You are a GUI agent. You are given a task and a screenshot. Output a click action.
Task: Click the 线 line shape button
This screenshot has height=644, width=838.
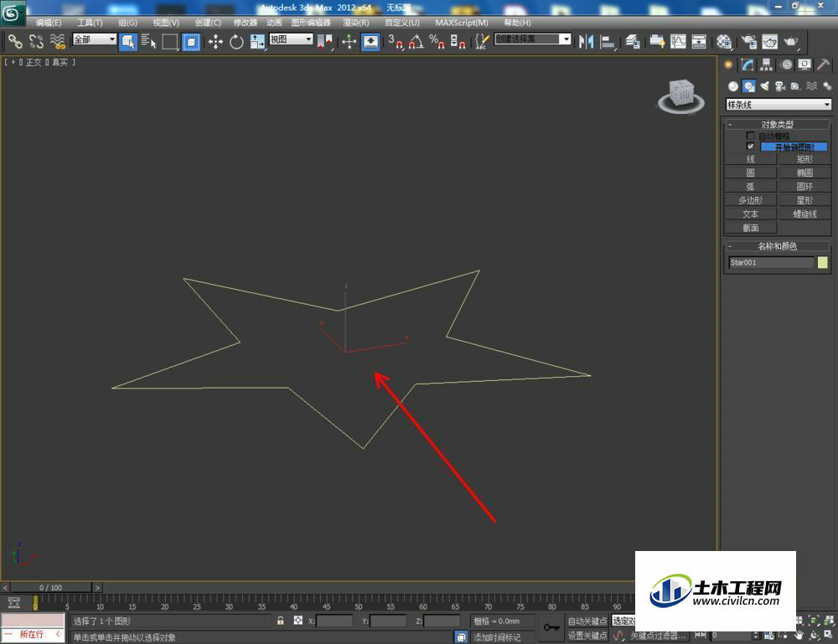(x=750, y=159)
